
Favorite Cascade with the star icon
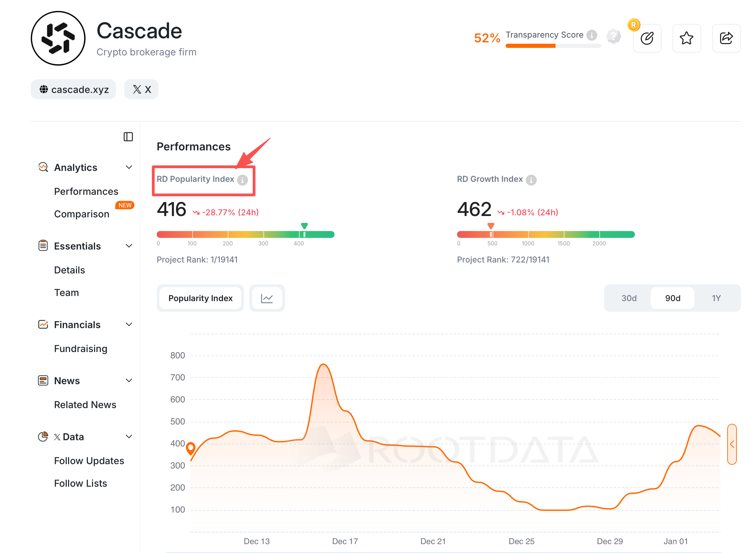(687, 38)
